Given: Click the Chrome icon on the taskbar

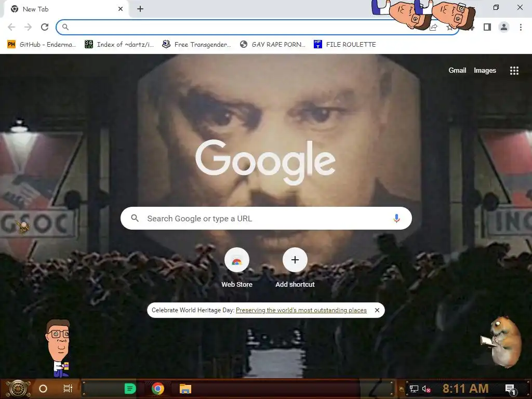Looking at the screenshot, I should point(158,389).
